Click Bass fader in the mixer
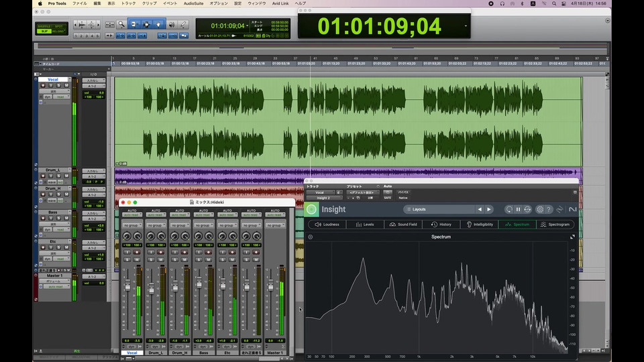The width and height of the screenshot is (644, 362). pyautogui.click(x=199, y=282)
